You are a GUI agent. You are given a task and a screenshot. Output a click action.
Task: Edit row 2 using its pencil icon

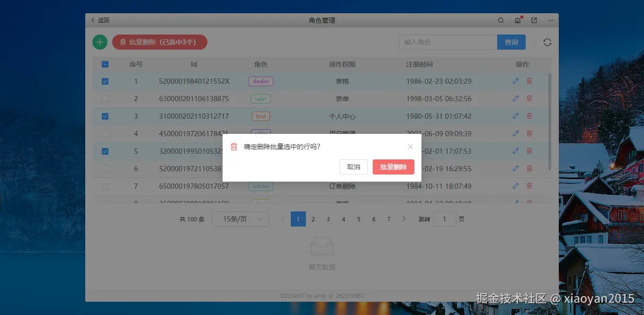tap(516, 98)
